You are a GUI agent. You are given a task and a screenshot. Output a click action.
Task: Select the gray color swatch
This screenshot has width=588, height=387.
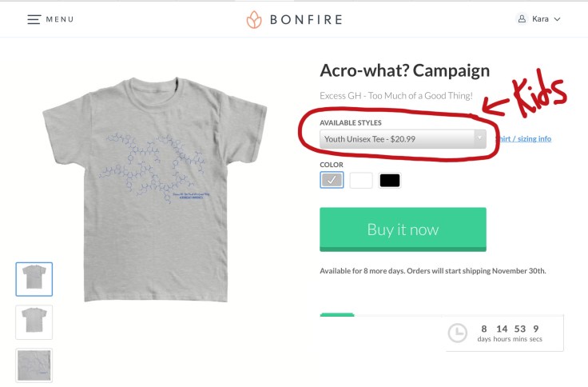click(x=332, y=180)
